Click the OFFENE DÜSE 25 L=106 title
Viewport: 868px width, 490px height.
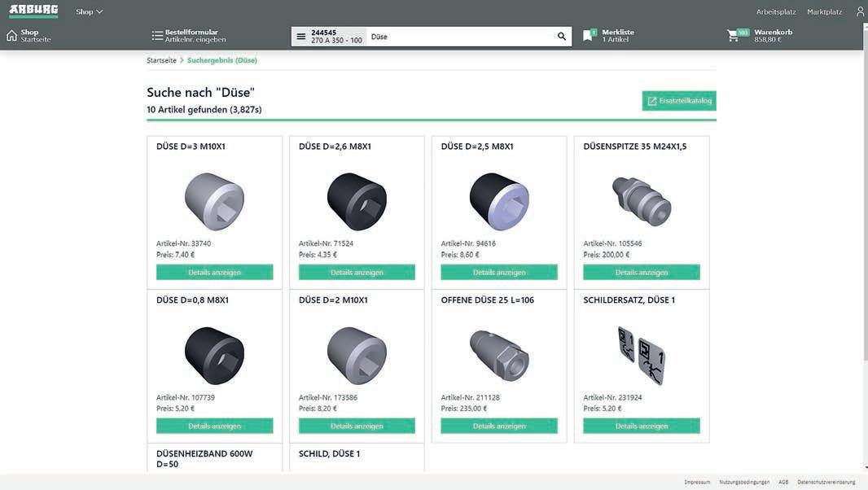tap(487, 300)
